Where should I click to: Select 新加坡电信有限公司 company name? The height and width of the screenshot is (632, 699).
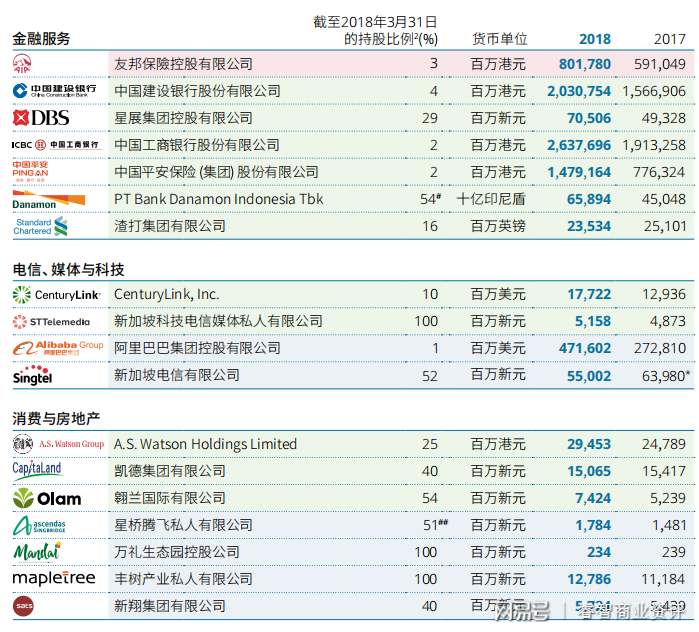point(177,375)
